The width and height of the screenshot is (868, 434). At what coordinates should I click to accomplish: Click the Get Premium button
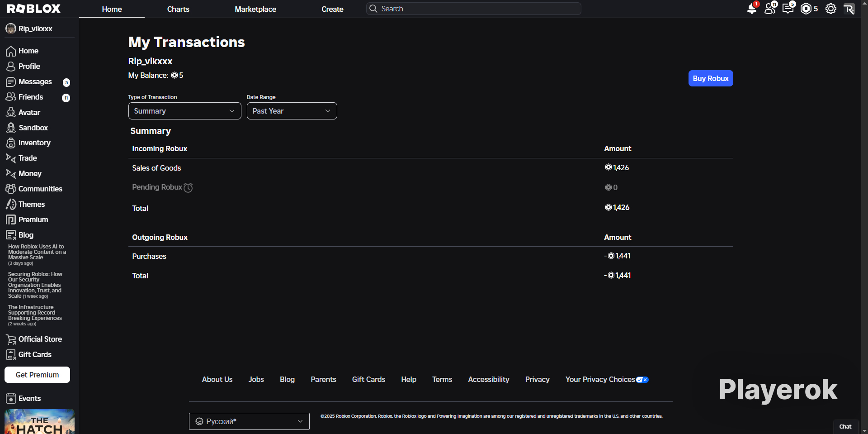tap(37, 375)
